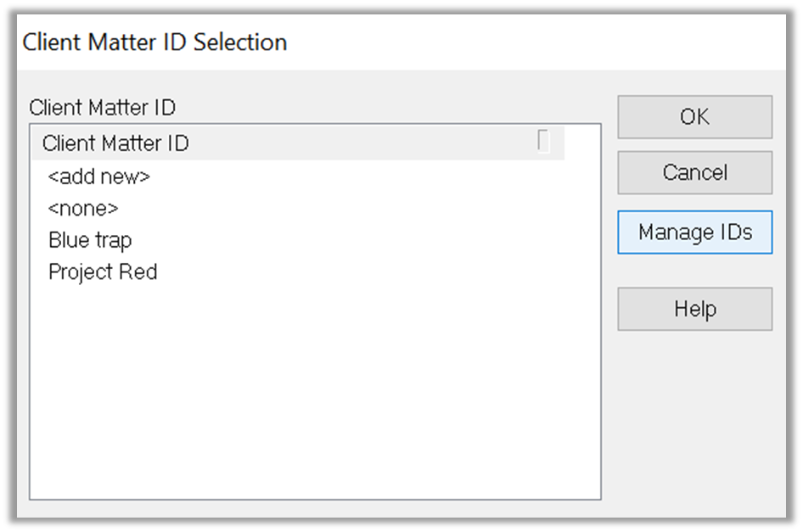Clear the client matter with <none>

pos(83,209)
